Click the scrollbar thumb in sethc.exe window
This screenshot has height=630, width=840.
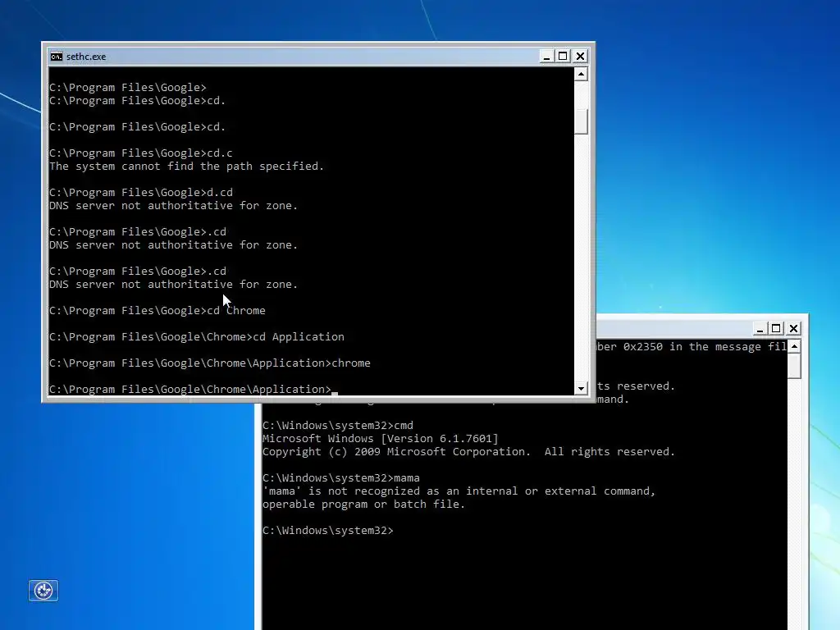pyautogui.click(x=581, y=121)
